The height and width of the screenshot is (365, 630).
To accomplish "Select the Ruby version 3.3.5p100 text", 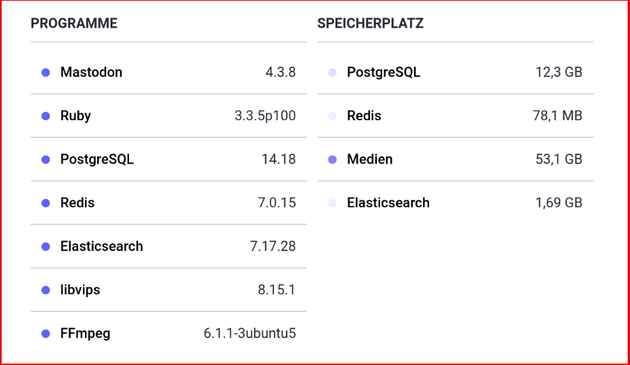I will pyautogui.click(x=265, y=116).
